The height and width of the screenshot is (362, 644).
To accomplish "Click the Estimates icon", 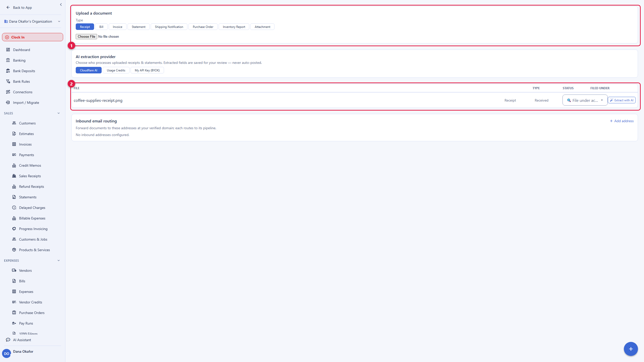I will point(14,134).
